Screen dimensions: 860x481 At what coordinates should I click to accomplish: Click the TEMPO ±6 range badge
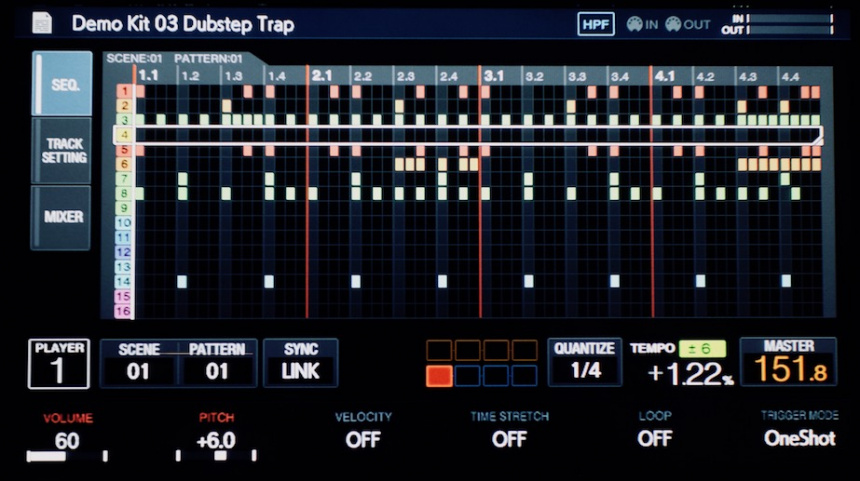pyautogui.click(x=702, y=348)
